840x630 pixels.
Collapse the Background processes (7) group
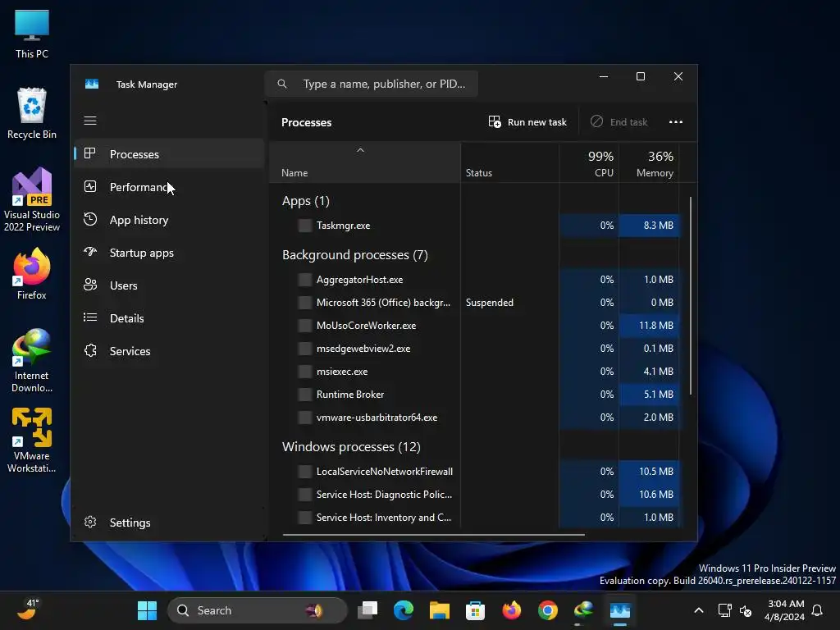pyautogui.click(x=354, y=255)
